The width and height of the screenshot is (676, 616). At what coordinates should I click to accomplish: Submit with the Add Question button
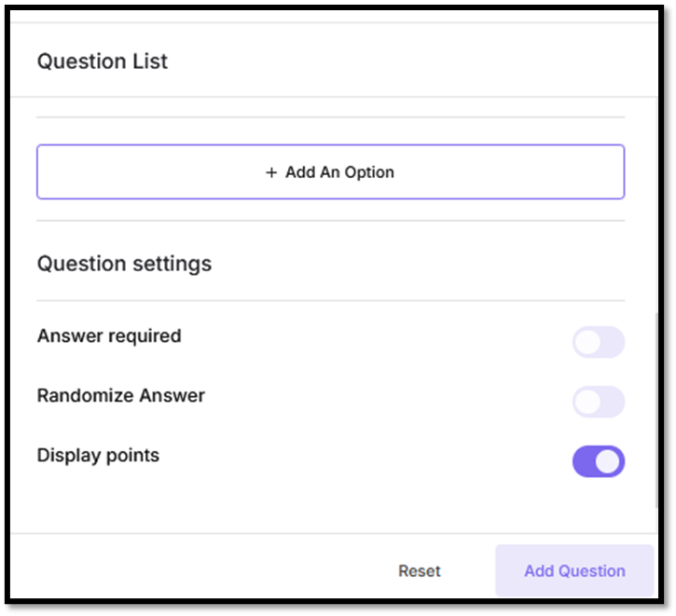574,571
